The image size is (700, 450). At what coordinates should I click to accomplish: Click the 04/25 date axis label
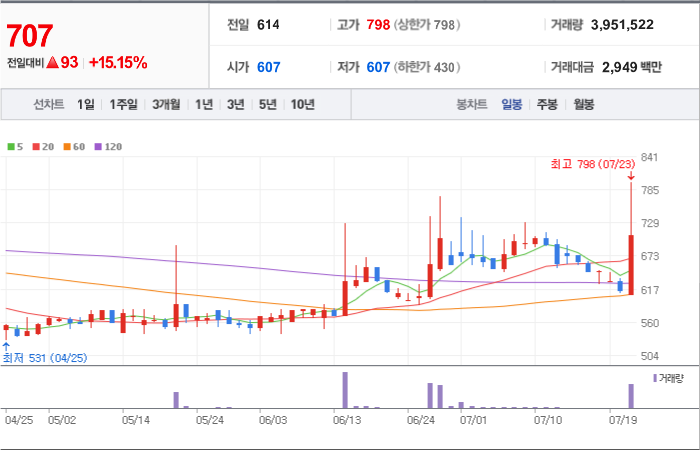(19, 420)
